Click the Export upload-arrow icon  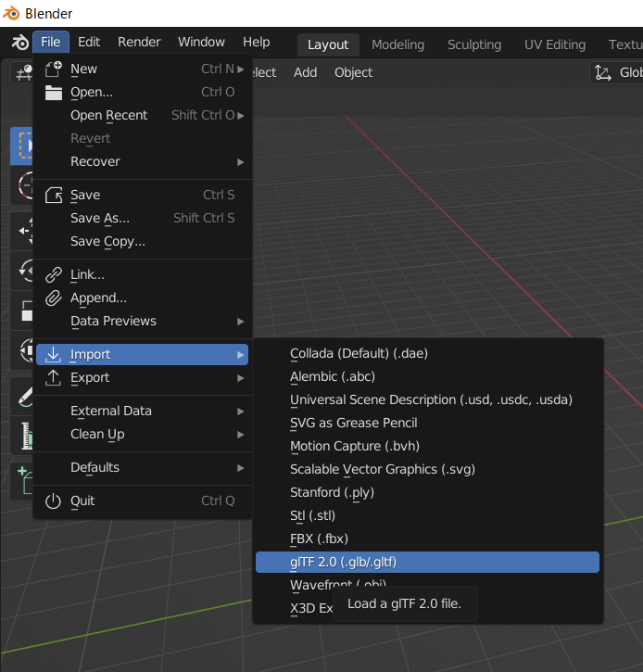point(54,377)
